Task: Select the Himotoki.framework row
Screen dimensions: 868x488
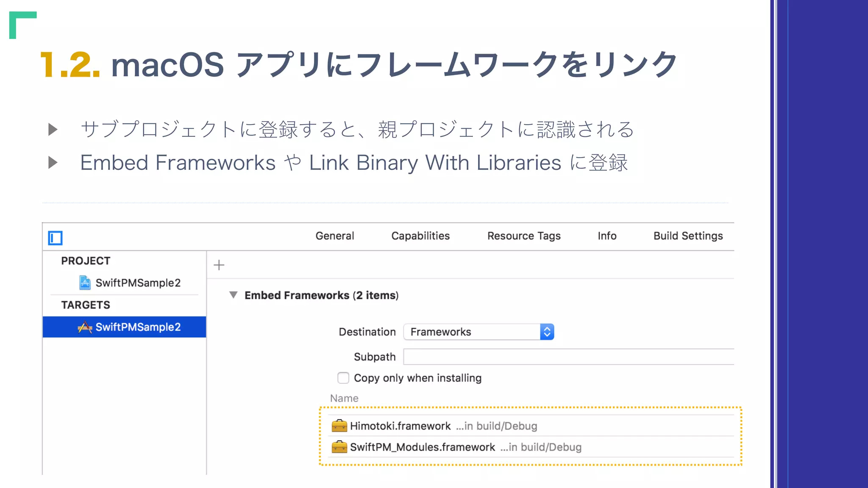Action: [x=400, y=426]
